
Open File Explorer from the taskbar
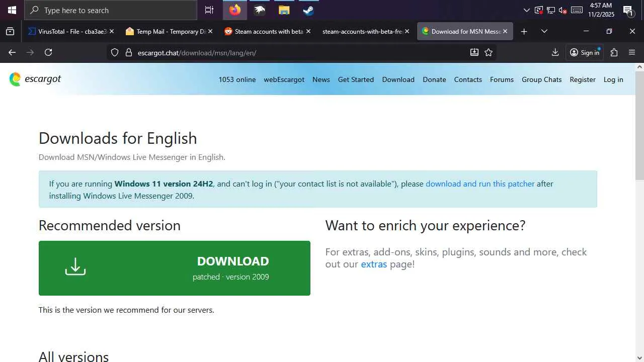(284, 10)
